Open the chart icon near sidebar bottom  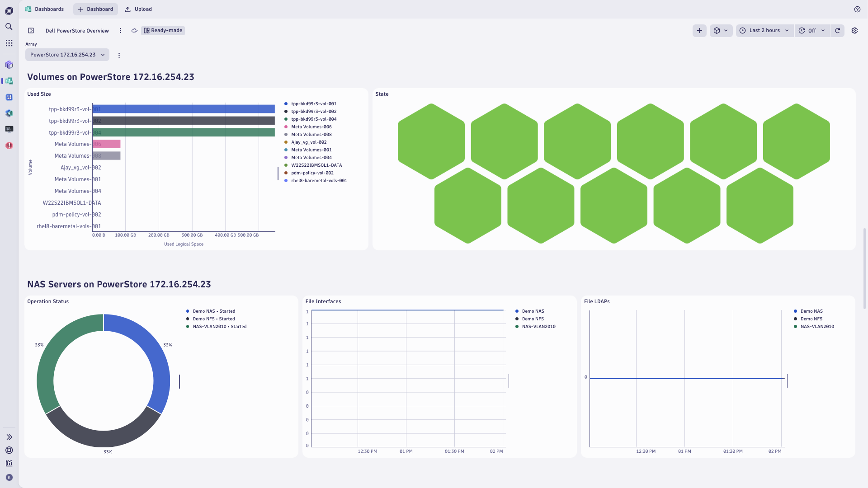tap(9, 463)
